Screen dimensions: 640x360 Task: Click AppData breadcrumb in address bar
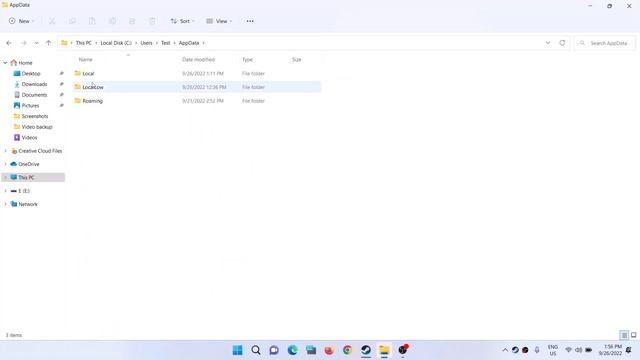(189, 43)
